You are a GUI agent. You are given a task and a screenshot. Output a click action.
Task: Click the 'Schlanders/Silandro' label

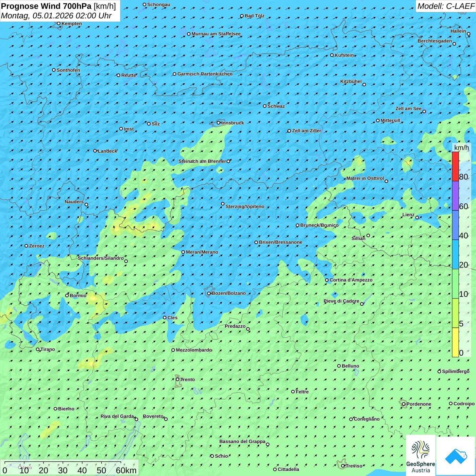tap(101, 258)
